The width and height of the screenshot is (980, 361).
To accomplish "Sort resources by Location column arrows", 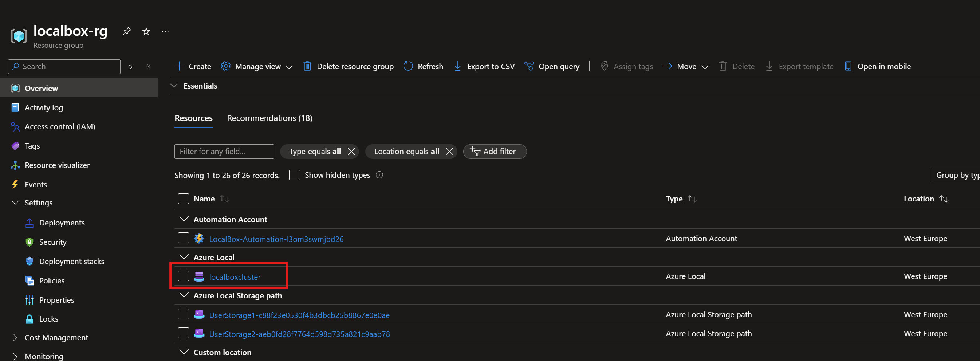I will 944,199.
